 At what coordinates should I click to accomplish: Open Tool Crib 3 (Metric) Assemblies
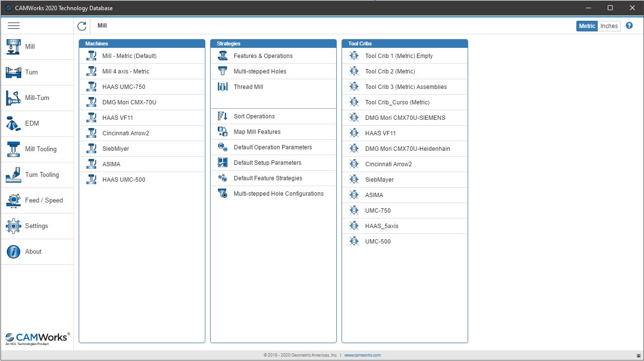[405, 87]
